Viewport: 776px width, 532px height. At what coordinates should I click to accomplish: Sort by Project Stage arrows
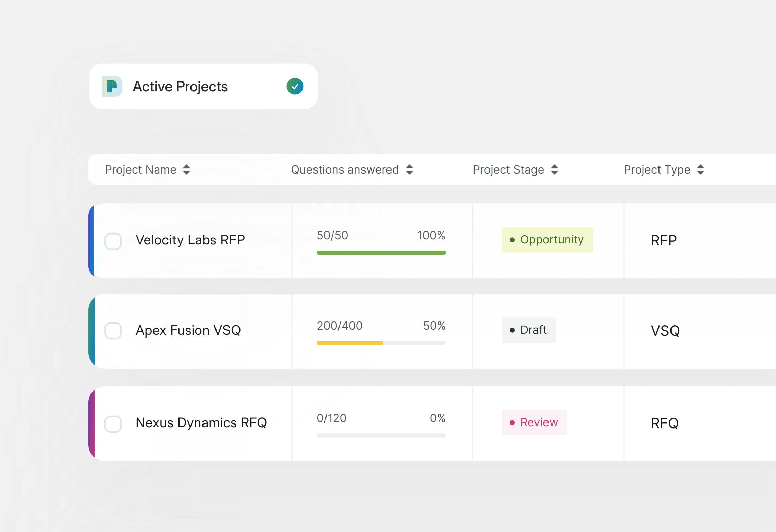tap(554, 169)
